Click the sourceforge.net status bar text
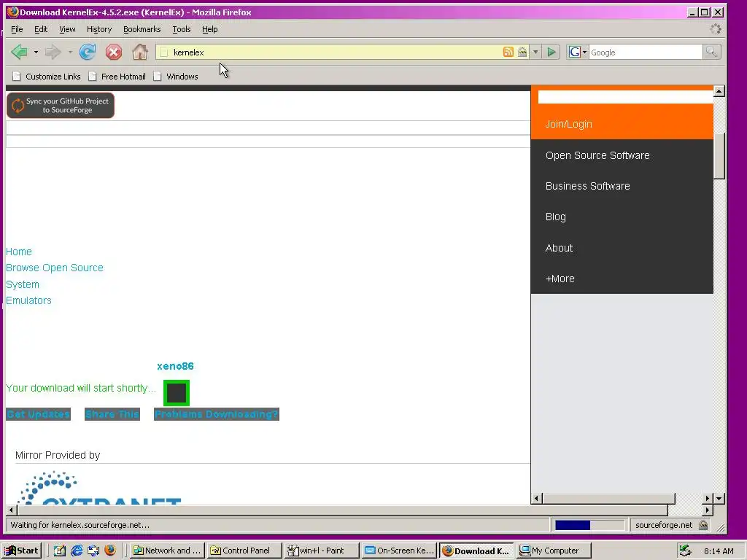The height and width of the screenshot is (560, 747). point(664,525)
